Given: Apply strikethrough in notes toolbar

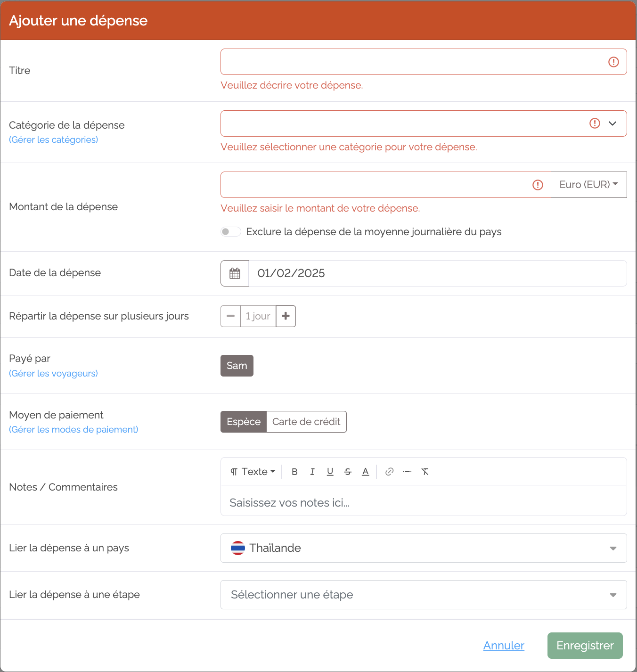Looking at the screenshot, I should click(x=348, y=472).
